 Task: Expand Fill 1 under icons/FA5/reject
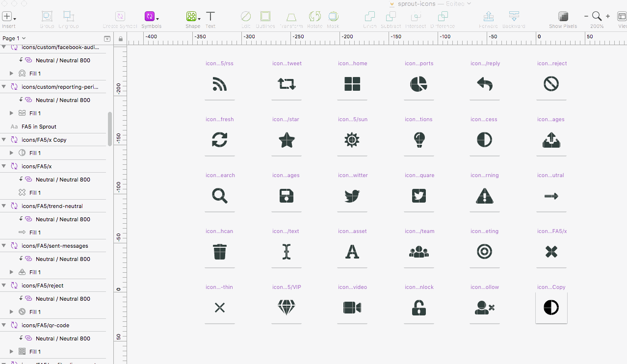point(12,312)
